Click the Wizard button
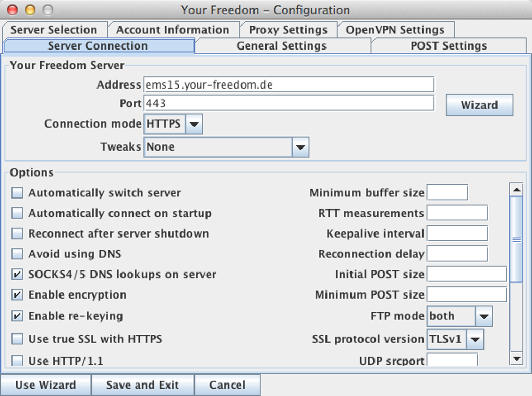This screenshot has height=396, width=532. pos(479,105)
